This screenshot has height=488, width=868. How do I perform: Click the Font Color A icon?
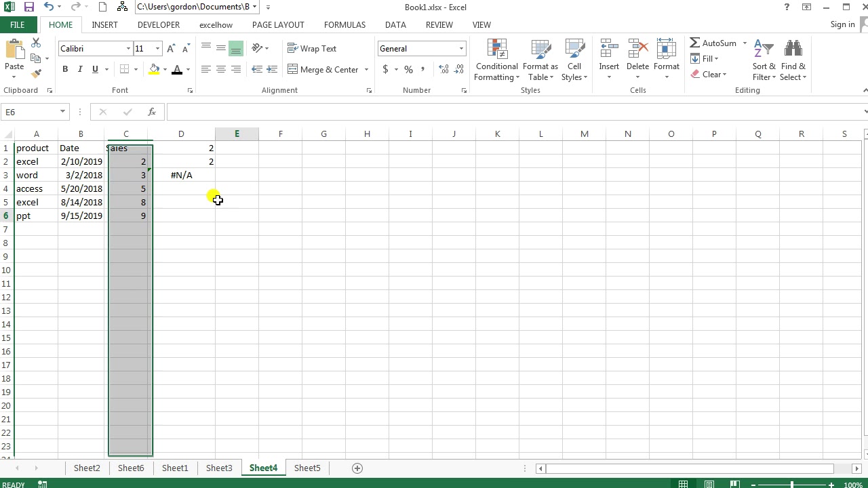point(177,69)
